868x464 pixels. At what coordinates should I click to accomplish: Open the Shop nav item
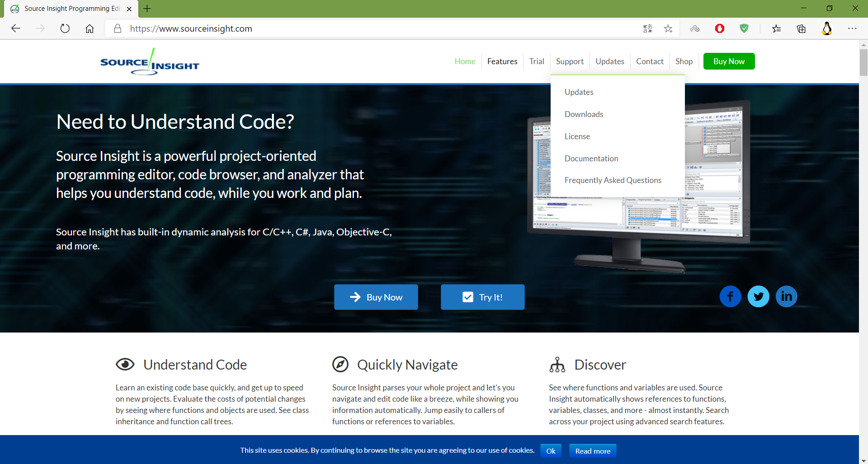(x=684, y=61)
